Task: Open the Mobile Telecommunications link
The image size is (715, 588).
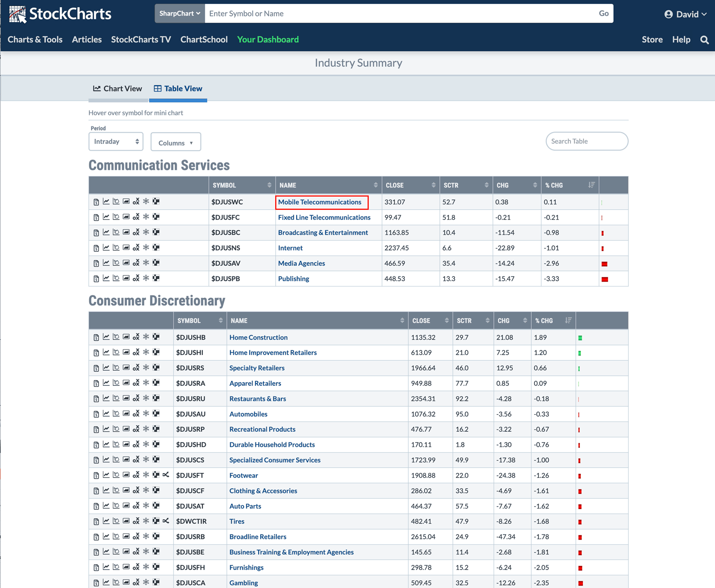Action: (319, 202)
